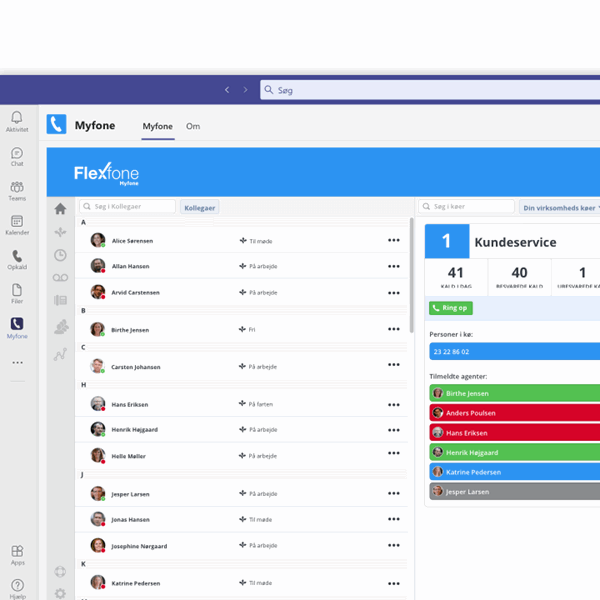Open the Apps icon in the Teams sidebar
Screen dimensions: 600x600
16,554
